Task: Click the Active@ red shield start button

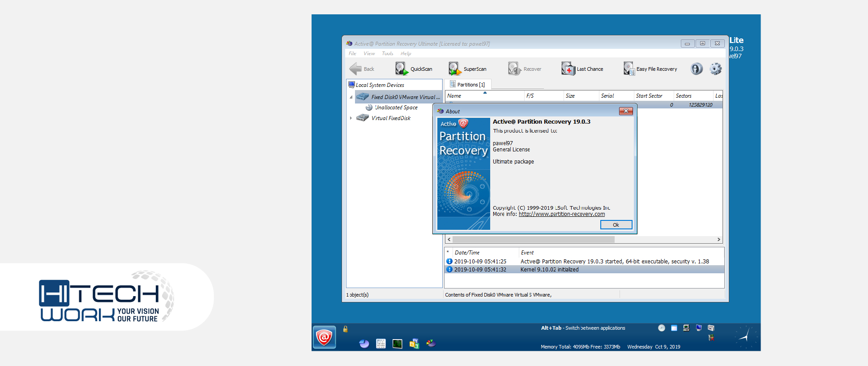Action: tap(324, 337)
